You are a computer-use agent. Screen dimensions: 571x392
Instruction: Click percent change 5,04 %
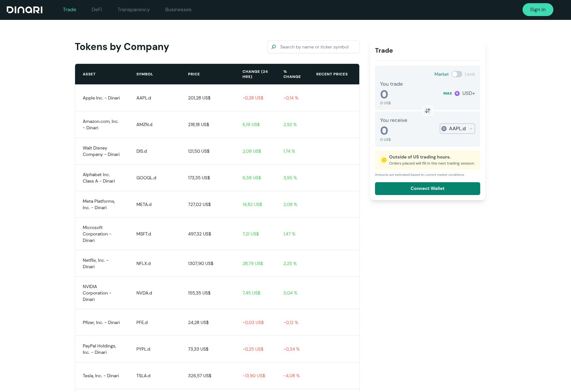coord(290,293)
